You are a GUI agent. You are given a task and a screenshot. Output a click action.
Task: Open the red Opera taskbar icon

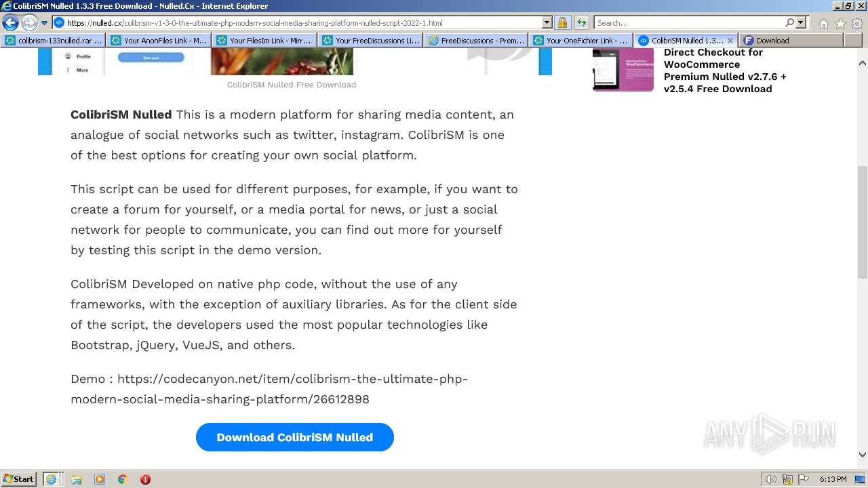(145, 479)
